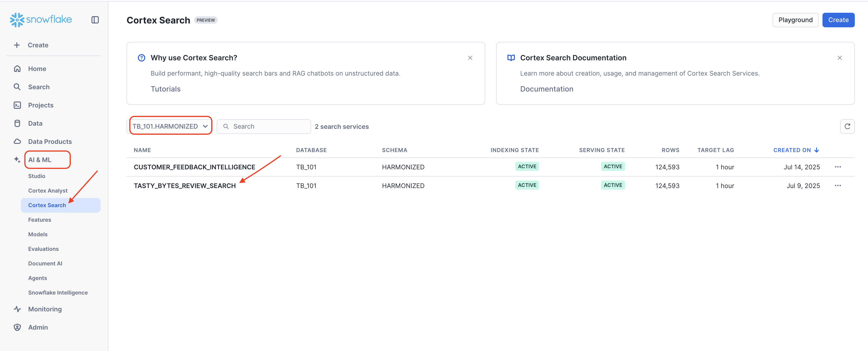The height and width of the screenshot is (351, 868).
Task: Expand the Admin section
Action: (38, 327)
